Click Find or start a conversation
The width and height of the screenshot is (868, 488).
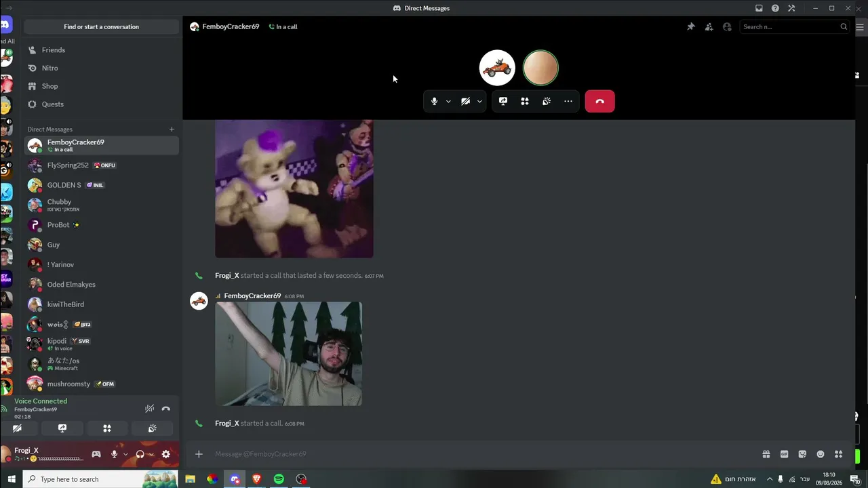(x=102, y=27)
